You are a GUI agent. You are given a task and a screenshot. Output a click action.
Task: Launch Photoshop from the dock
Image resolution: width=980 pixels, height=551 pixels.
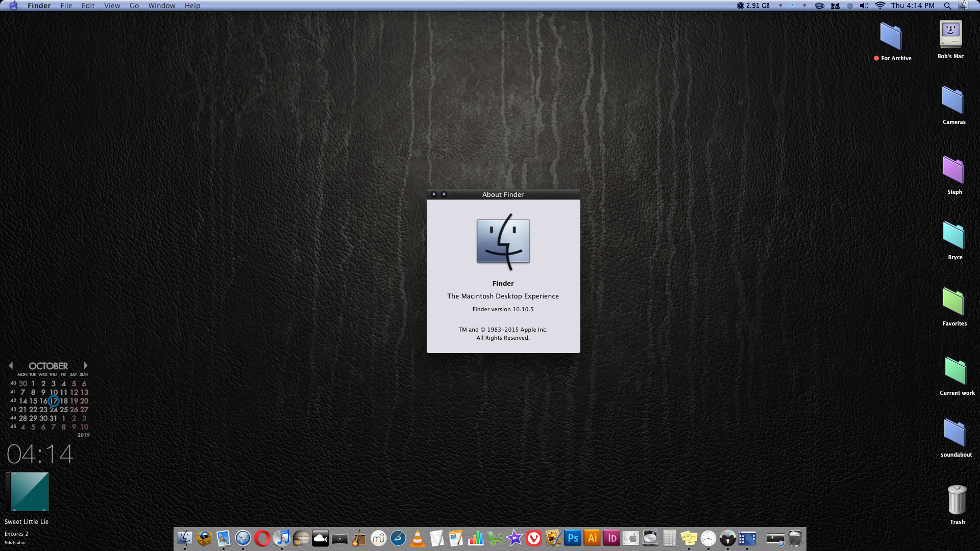[573, 538]
